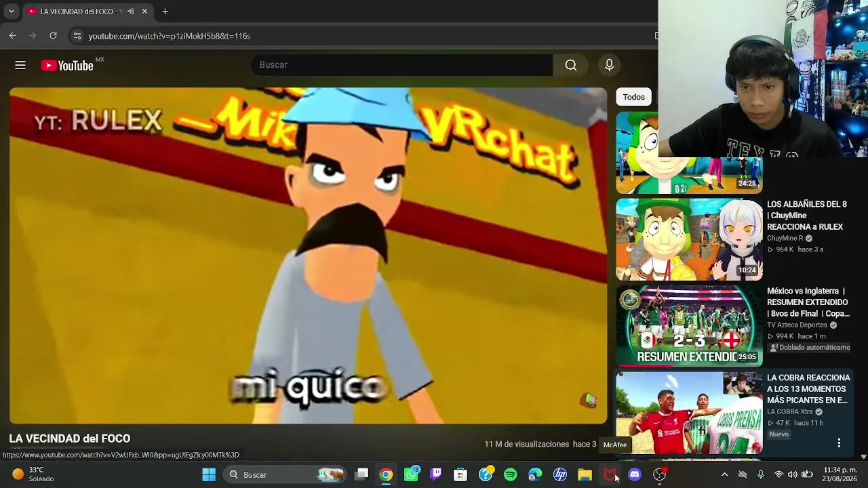Open the three-dot menu for LA COBRA video
This screenshot has width=868, height=488.
839,443
